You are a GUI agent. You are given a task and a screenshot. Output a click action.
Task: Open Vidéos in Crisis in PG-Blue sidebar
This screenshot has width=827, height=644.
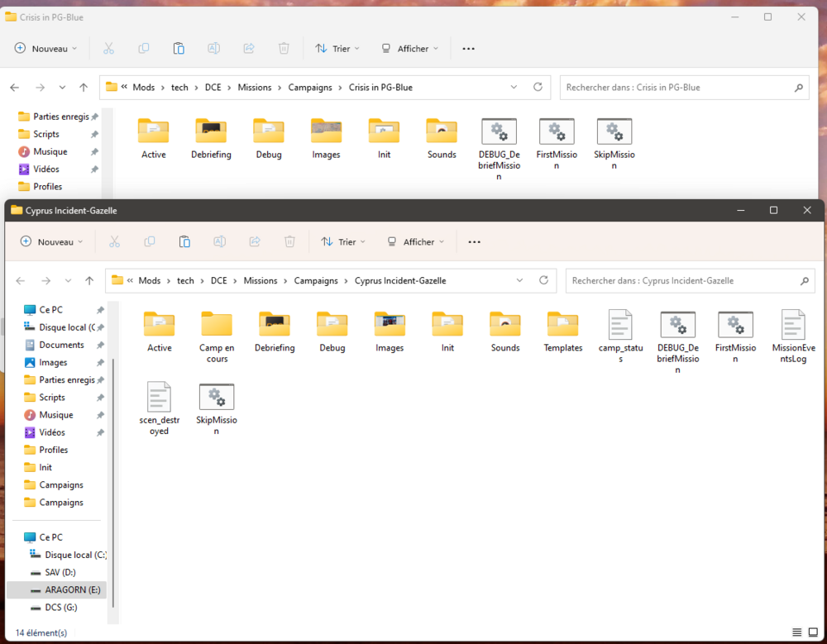pyautogui.click(x=45, y=169)
